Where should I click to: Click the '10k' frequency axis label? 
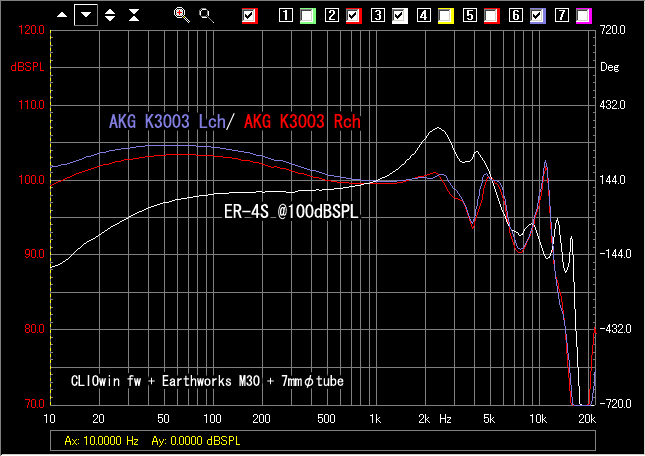[538, 419]
